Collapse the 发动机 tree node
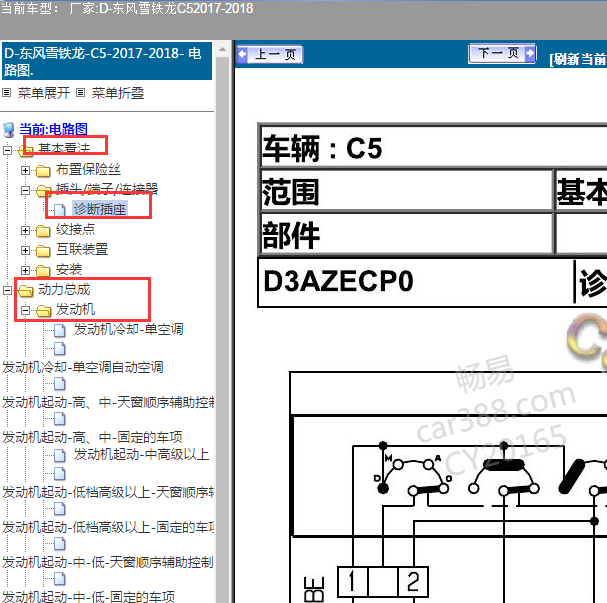 pyautogui.click(x=25, y=310)
